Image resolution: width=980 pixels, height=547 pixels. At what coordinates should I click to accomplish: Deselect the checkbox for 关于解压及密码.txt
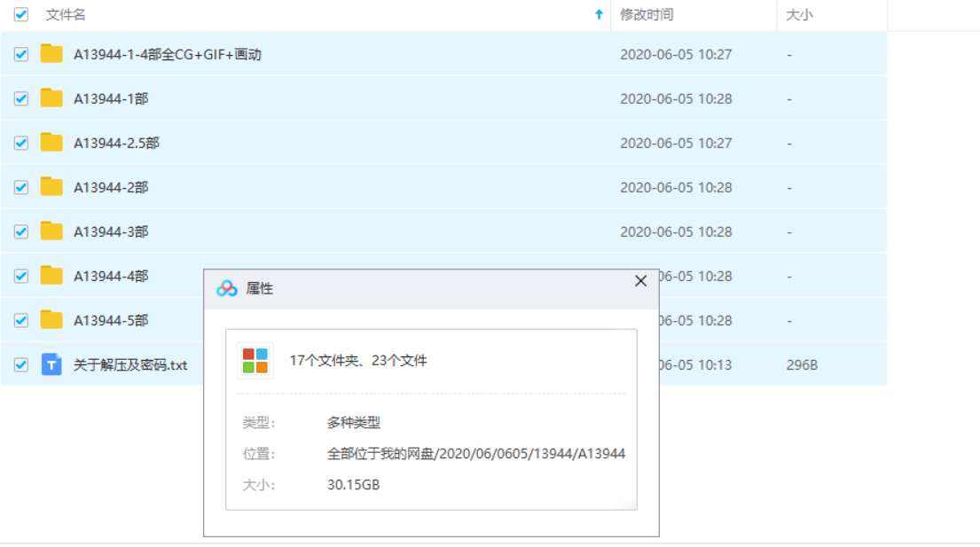[x=21, y=364]
